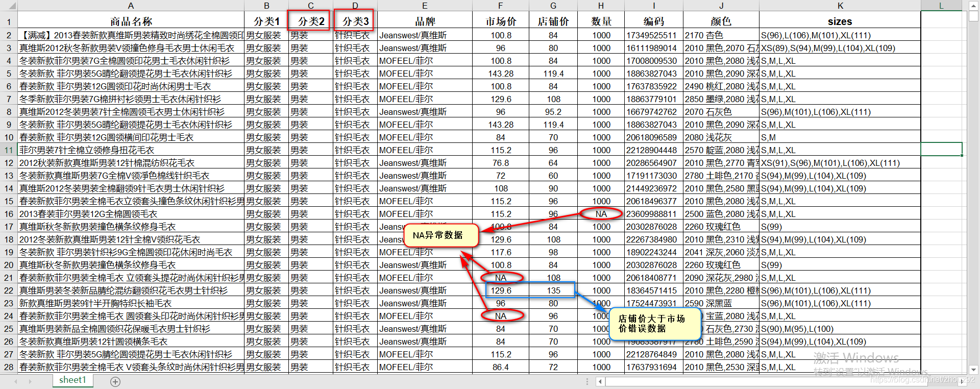Click the 分类1 header cell

[x=266, y=21]
